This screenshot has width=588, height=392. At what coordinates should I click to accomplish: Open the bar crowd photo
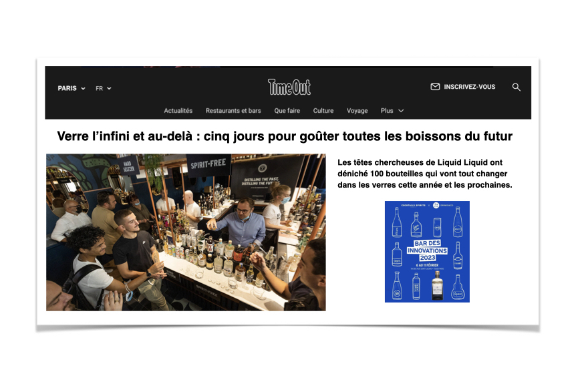[186, 232]
